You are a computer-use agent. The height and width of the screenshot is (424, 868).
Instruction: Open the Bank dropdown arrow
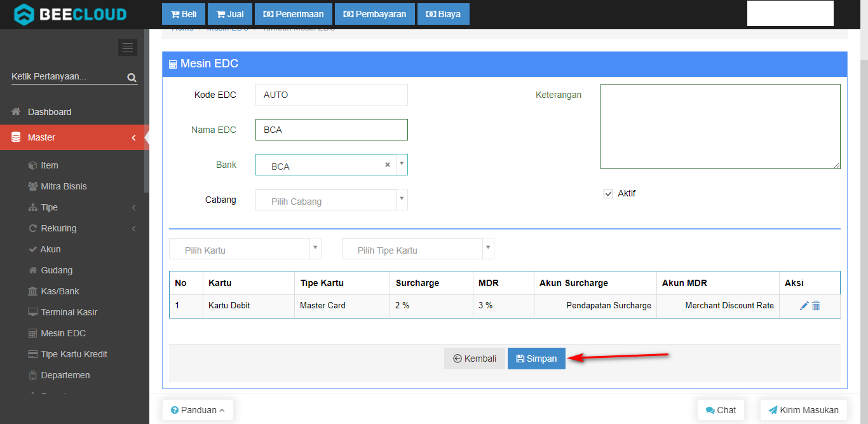(402, 164)
